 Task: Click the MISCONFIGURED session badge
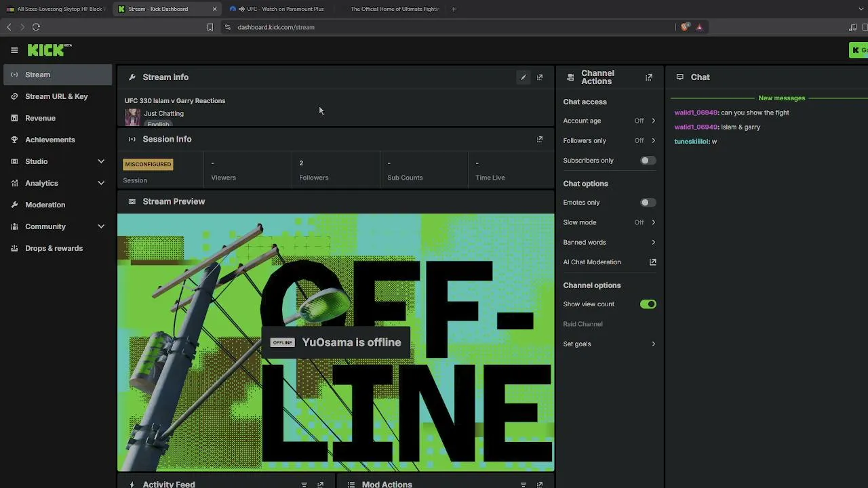148,164
